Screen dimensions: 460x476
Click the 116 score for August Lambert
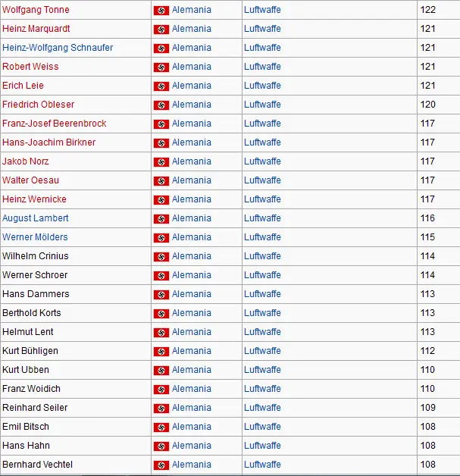427,218
